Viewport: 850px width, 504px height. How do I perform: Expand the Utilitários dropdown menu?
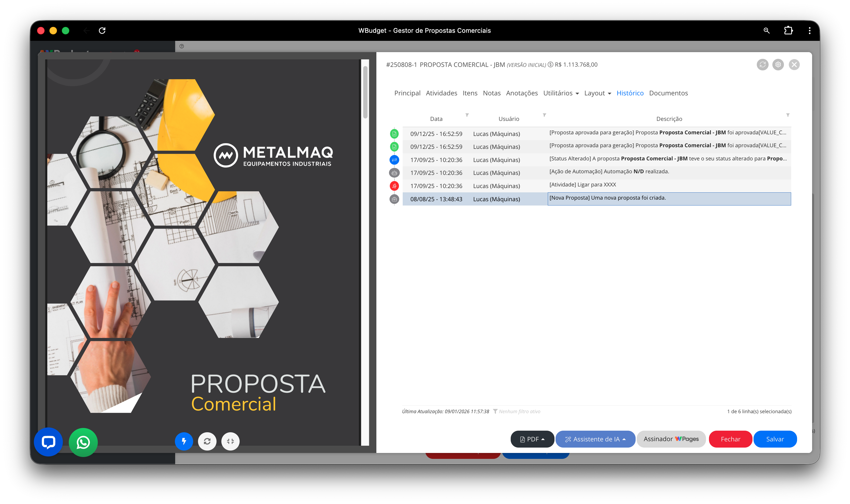561,93
